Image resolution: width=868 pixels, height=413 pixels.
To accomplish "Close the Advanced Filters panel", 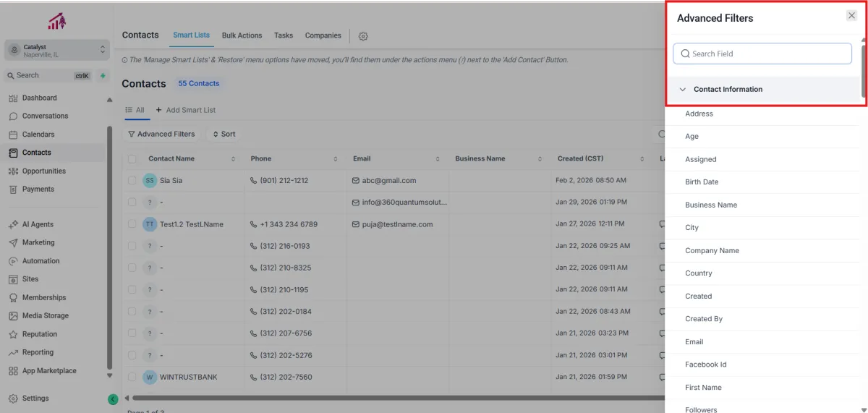I will click(x=851, y=16).
